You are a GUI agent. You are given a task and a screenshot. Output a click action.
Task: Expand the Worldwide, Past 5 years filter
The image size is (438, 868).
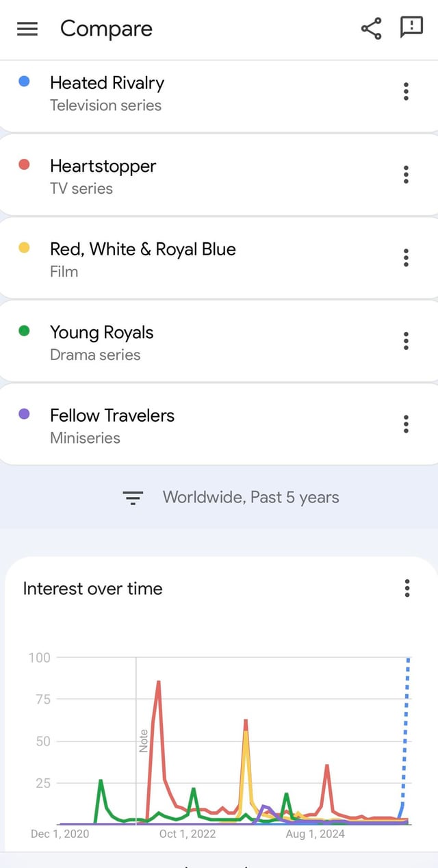[x=250, y=498]
